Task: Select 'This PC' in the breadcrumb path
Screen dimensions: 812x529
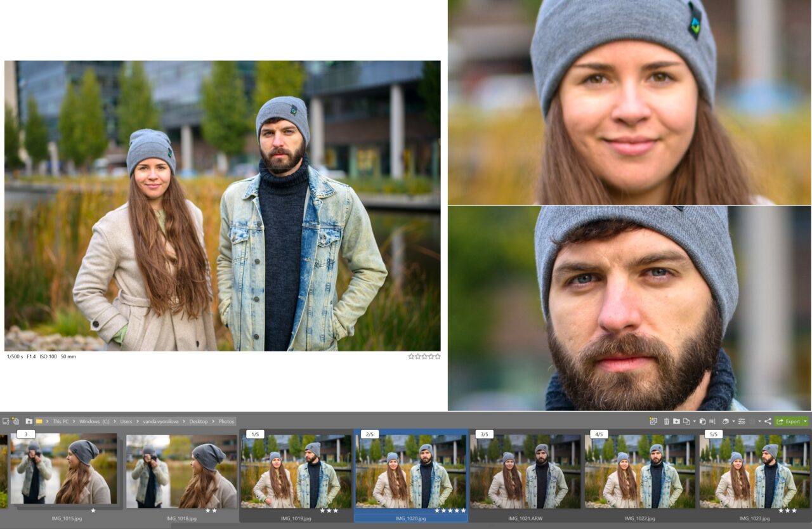Action: click(60, 421)
